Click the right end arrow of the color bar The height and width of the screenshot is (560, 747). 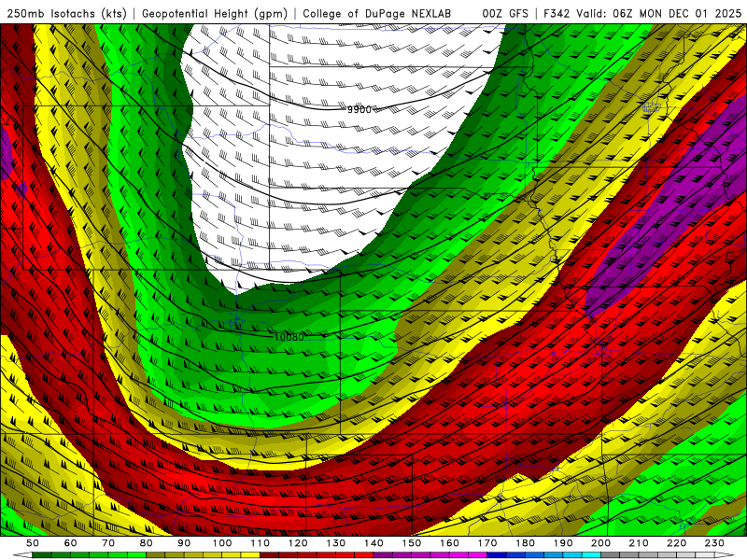click(725, 555)
